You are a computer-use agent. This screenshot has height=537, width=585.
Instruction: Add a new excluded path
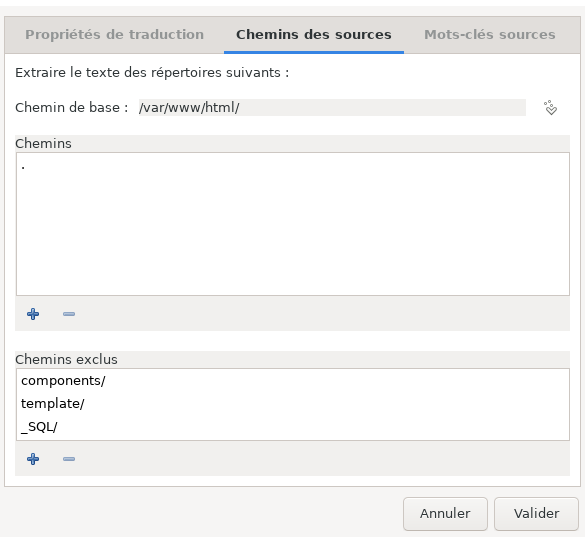click(x=33, y=459)
